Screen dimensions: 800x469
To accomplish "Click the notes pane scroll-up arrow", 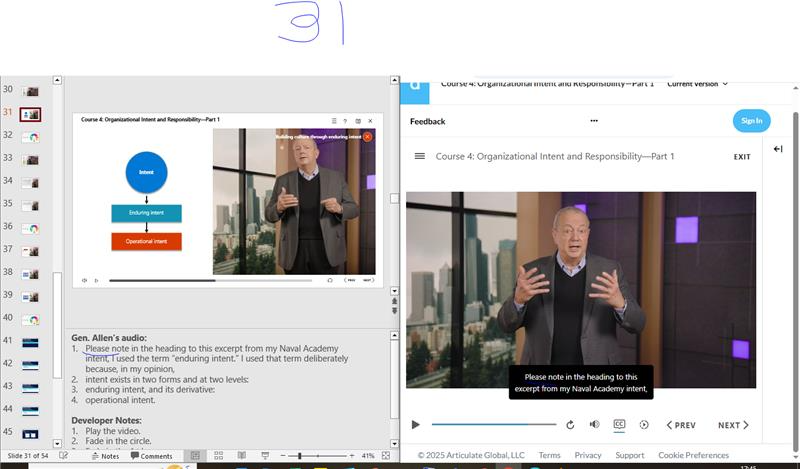I will point(394,335).
